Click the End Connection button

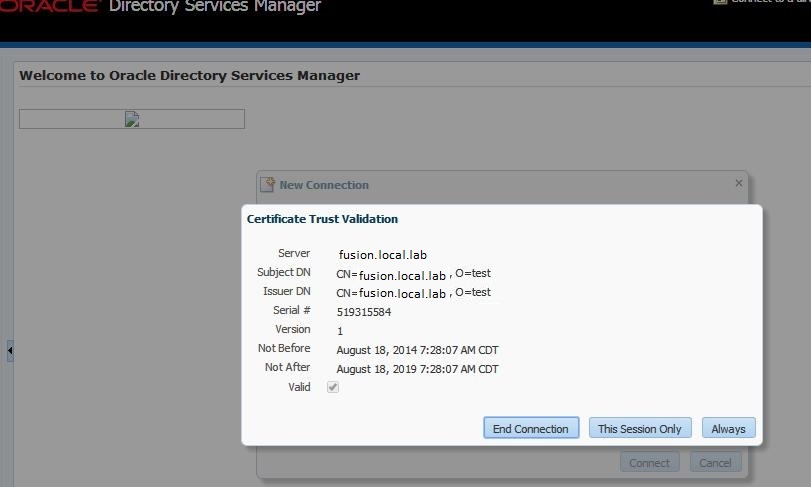[x=530, y=428]
